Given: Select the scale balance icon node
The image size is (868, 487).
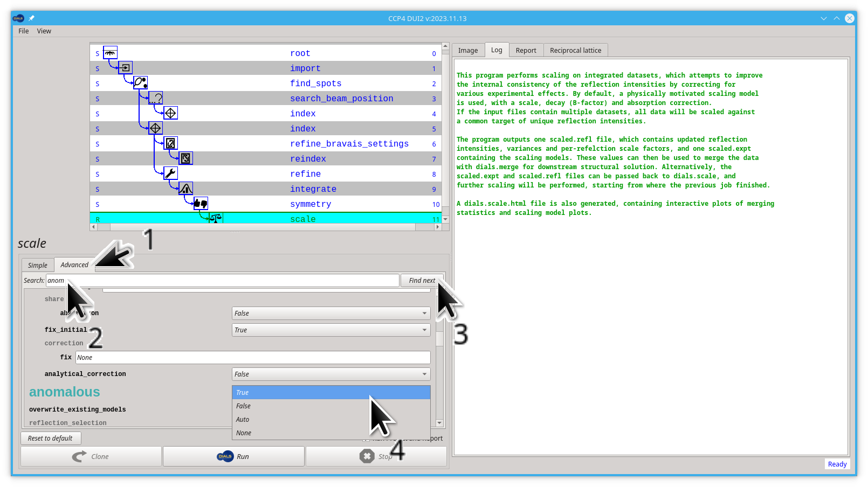Looking at the screenshot, I should pos(216,218).
